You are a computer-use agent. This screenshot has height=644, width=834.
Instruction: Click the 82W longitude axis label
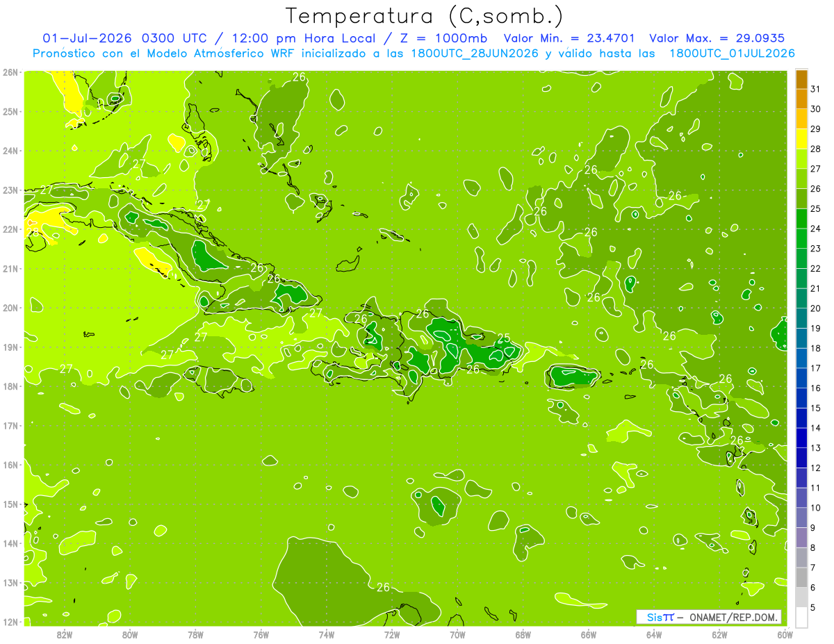pyautogui.click(x=65, y=635)
